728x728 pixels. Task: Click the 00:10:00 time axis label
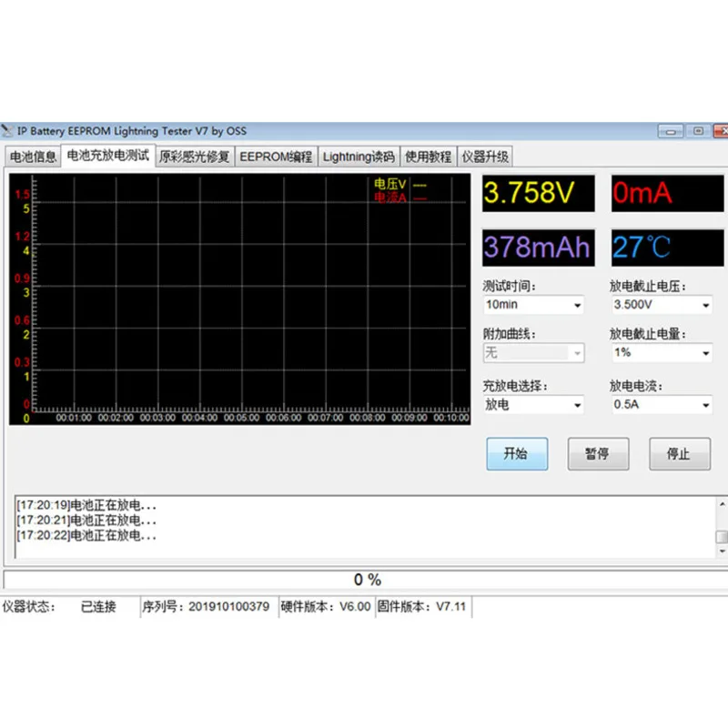[x=451, y=418]
